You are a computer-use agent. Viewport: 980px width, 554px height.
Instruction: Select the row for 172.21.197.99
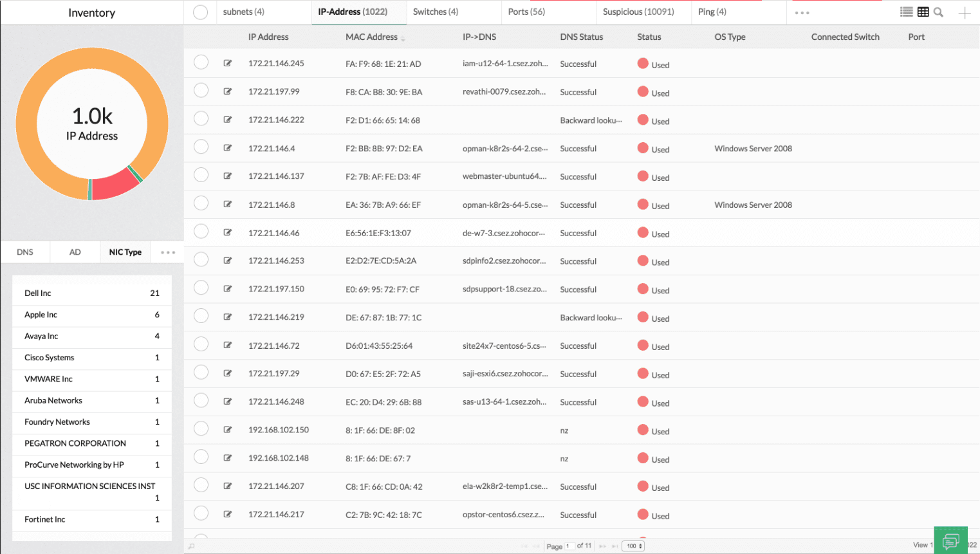point(201,91)
